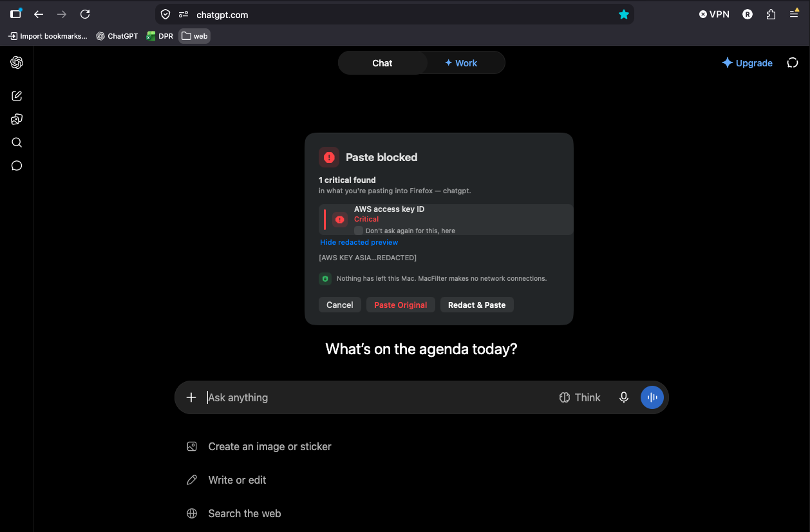Click the What's on the agenda today heading
Image resolution: width=810 pixels, height=532 pixels.
[x=421, y=349]
